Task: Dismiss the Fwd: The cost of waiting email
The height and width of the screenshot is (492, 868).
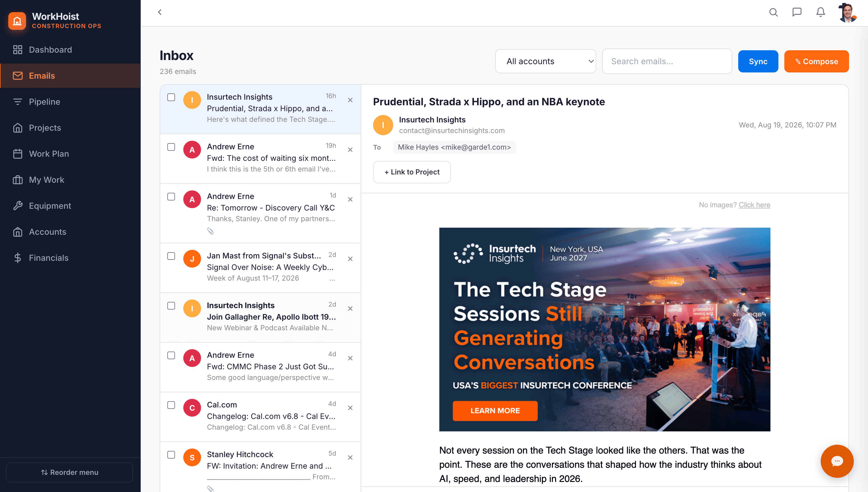Action: [x=350, y=150]
